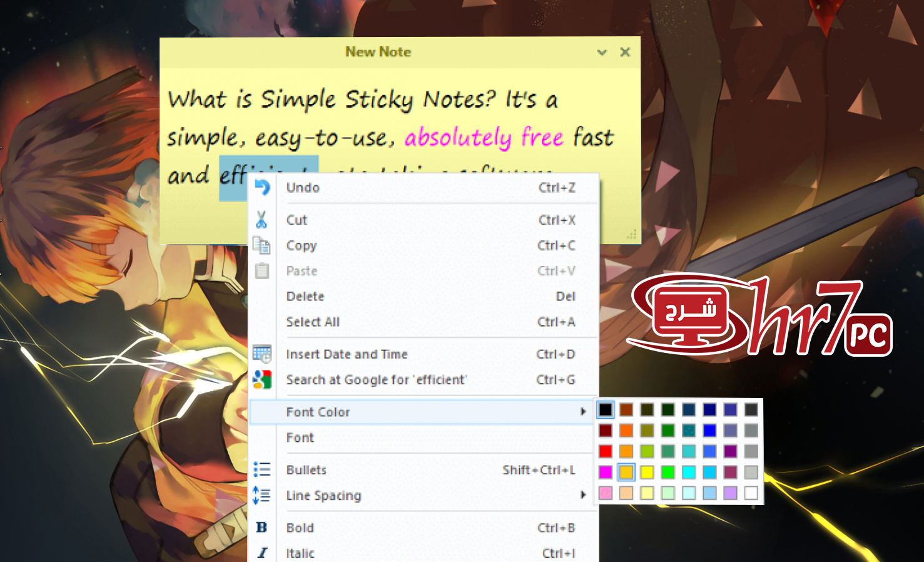The width and height of the screenshot is (924, 562).
Task: Pick the white font color swatch
Action: 751,493
